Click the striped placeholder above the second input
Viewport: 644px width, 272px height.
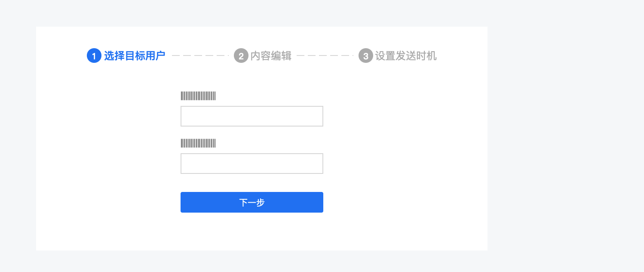pos(198,143)
